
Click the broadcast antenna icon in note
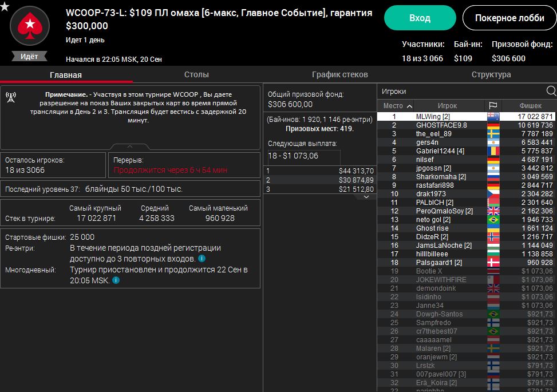coord(11,97)
